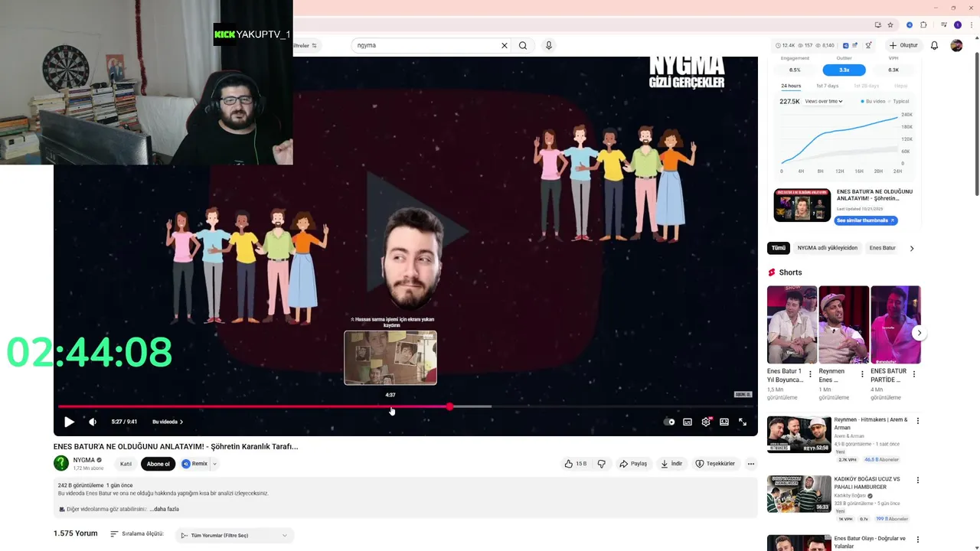Click the progress bar scrubber handle
The width and height of the screenshot is (980, 551).
click(x=449, y=406)
